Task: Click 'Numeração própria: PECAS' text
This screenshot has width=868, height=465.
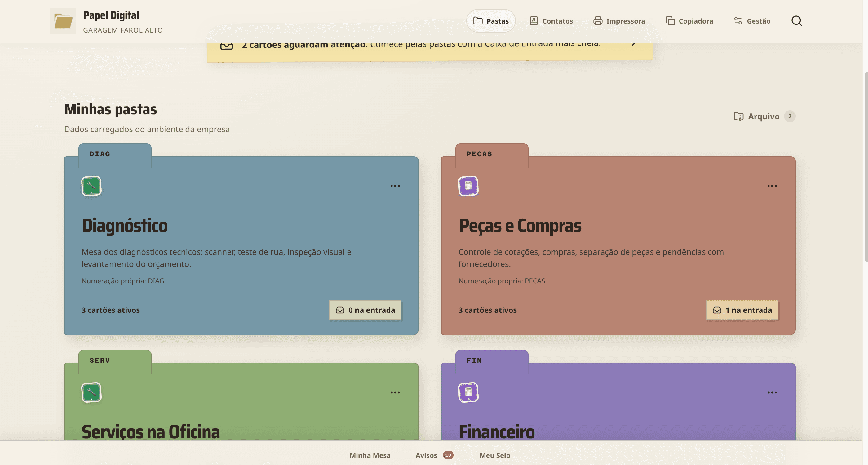Action: [x=502, y=281]
